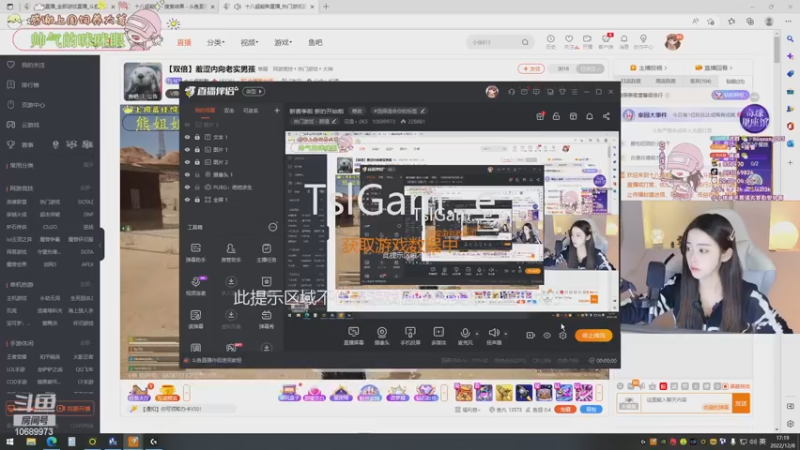The width and height of the screenshot is (800, 450).
Task: Switch to second scene tab in companion
Action: pyautogui.click(x=229, y=110)
